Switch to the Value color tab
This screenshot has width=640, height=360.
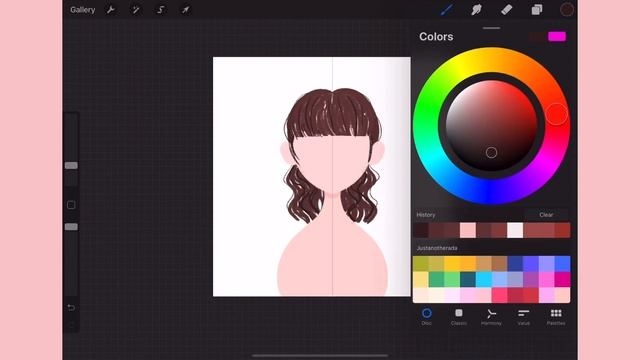(x=524, y=317)
